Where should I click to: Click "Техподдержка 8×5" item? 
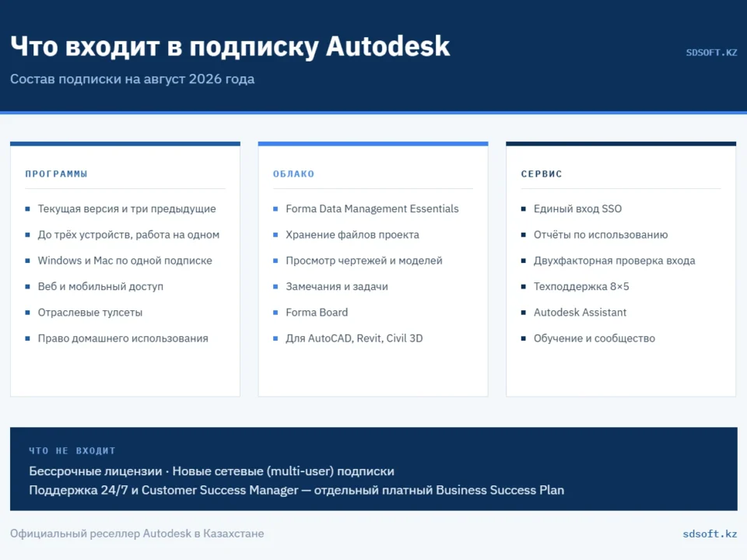click(581, 287)
